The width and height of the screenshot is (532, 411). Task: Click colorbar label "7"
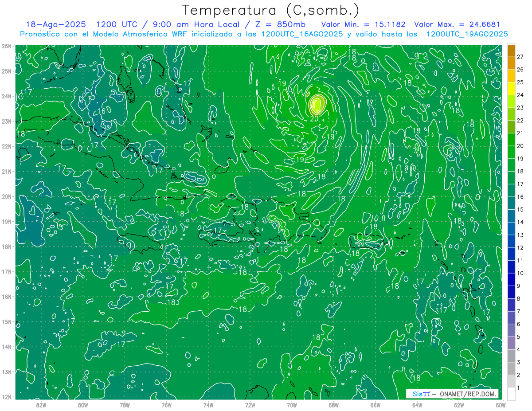520,311
